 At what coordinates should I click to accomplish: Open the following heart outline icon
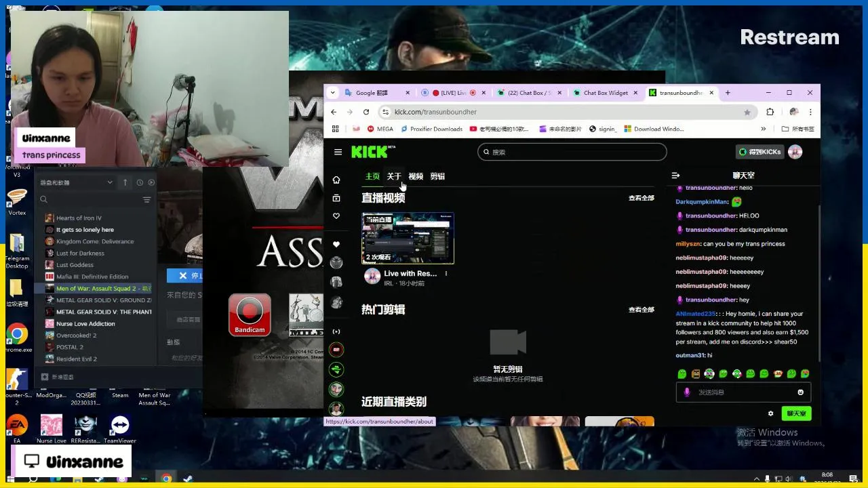pos(336,216)
